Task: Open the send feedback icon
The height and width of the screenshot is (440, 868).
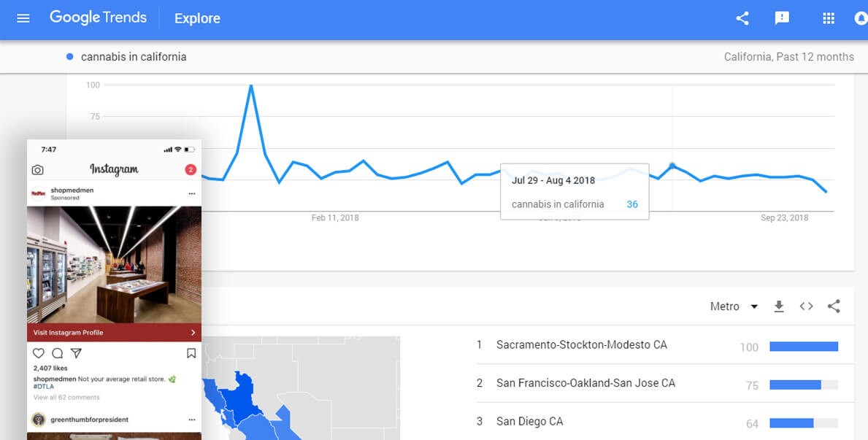Action: tap(782, 19)
